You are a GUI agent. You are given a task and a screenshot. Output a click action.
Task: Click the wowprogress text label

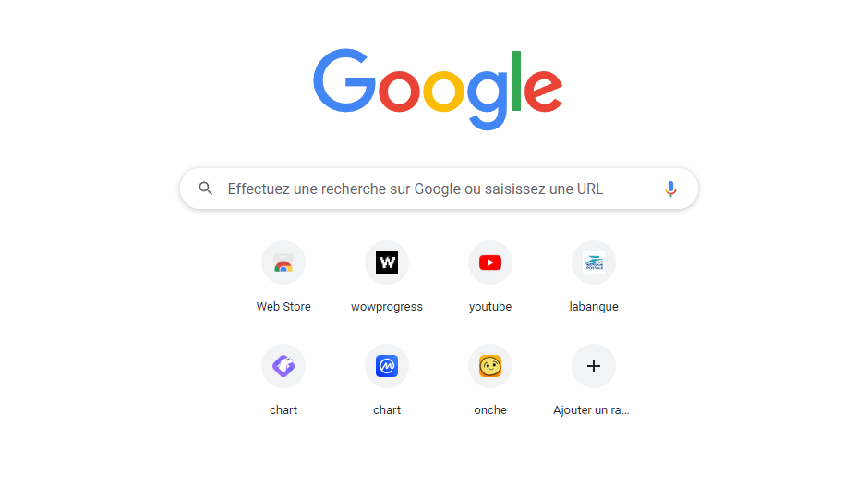click(x=387, y=307)
